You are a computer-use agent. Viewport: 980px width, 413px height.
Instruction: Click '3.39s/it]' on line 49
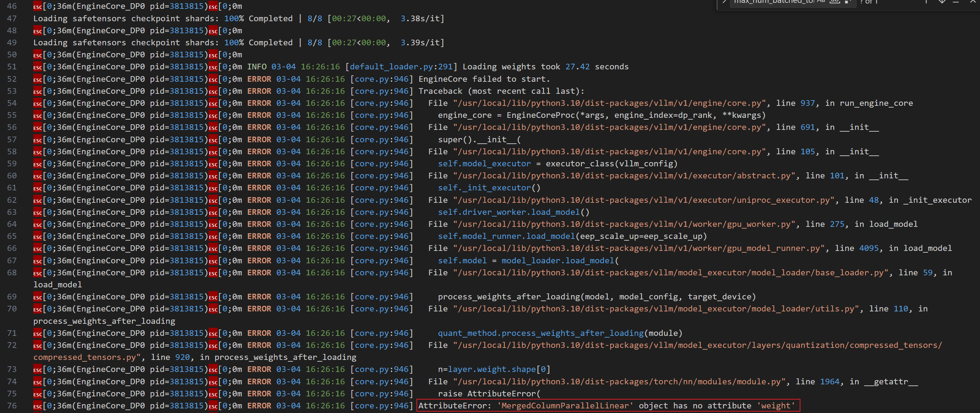pyautogui.click(x=422, y=43)
